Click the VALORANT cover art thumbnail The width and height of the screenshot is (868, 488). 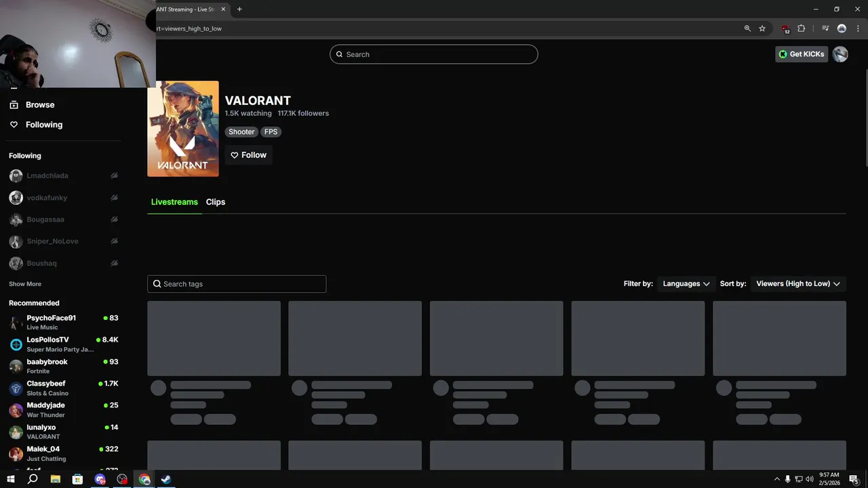point(183,129)
